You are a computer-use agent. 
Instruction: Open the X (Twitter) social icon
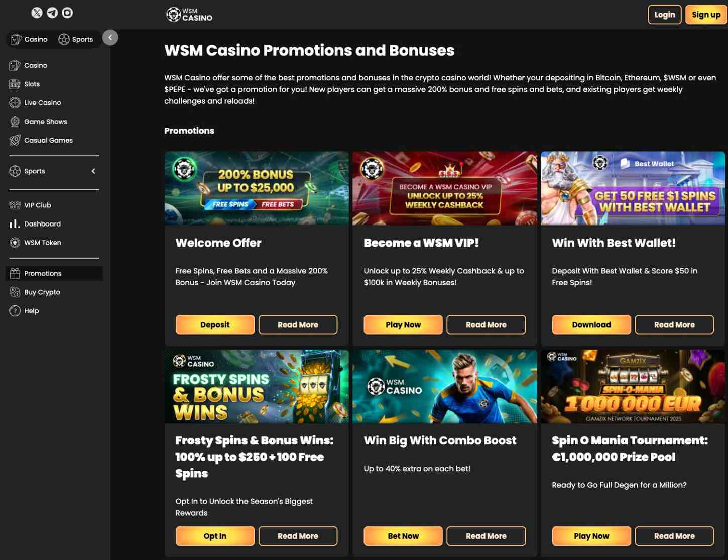click(x=37, y=13)
